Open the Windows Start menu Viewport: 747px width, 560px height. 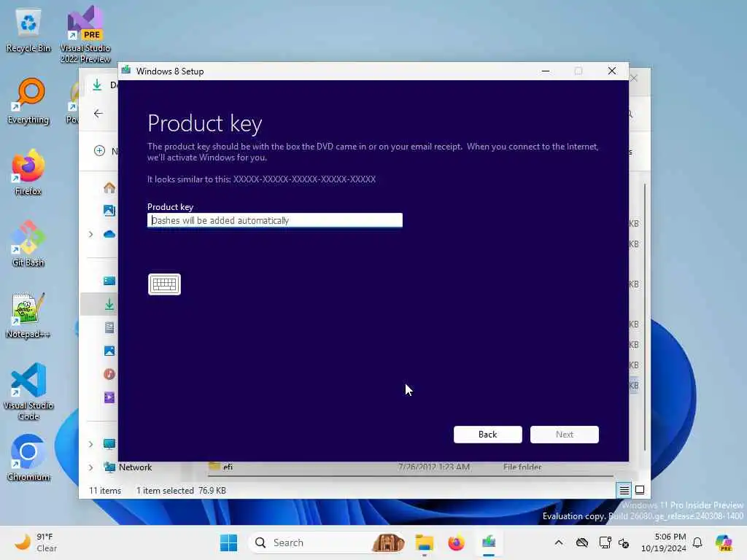pyautogui.click(x=228, y=542)
